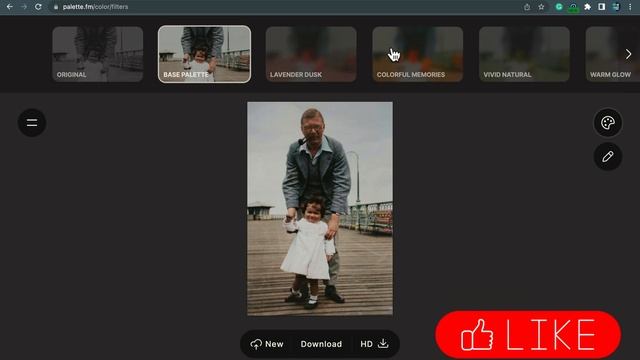Download the colorized image
This screenshot has height=360, width=640.
coord(321,344)
